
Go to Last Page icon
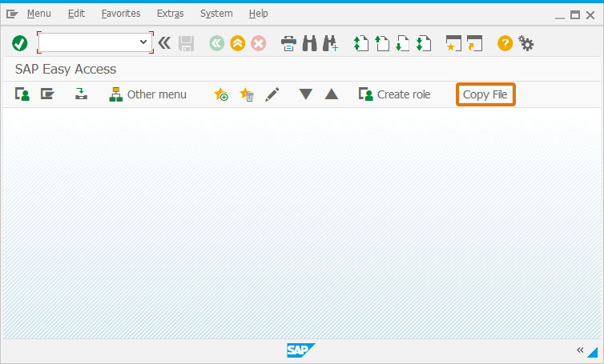click(x=424, y=43)
